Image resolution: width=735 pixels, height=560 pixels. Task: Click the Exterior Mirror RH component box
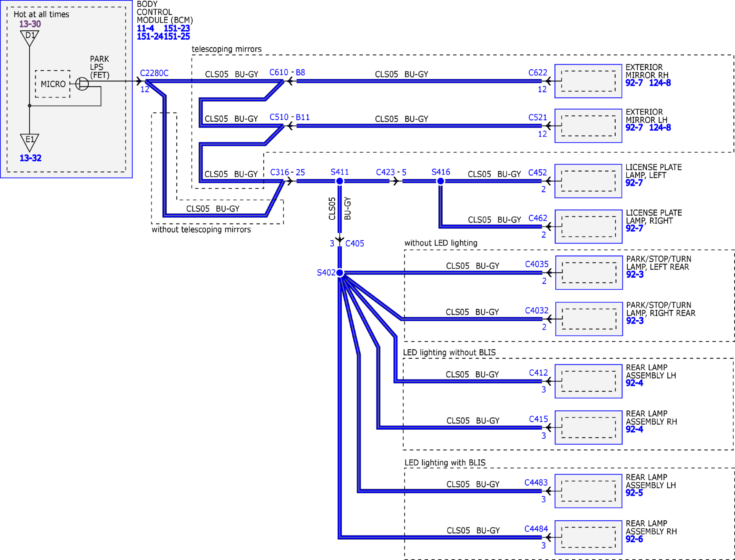click(x=588, y=81)
